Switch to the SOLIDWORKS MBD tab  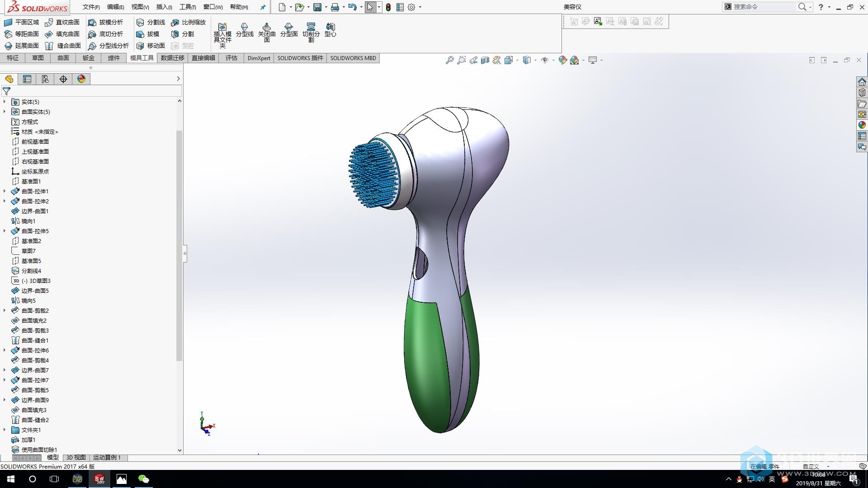pyautogui.click(x=353, y=58)
